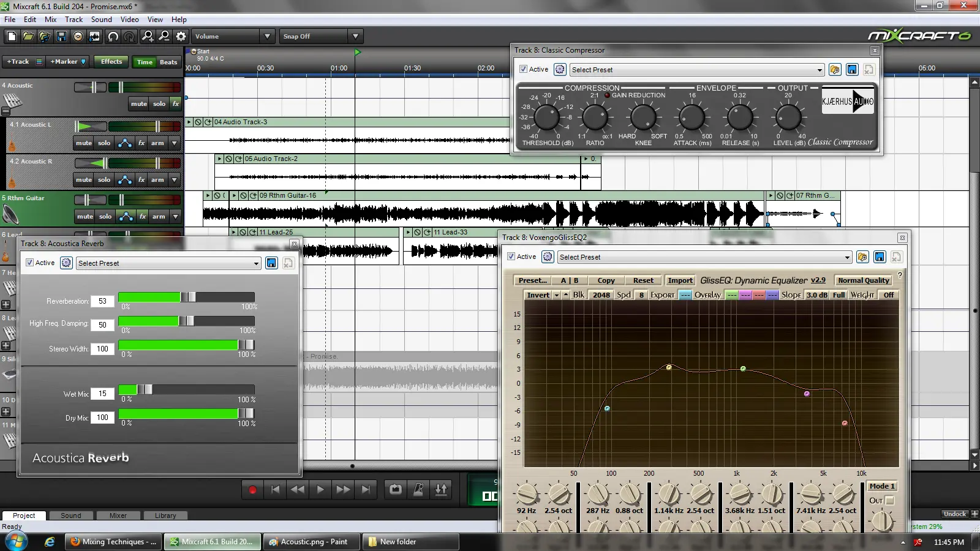The image size is (980, 551).
Task: Toggle the GlissEQ Out checkbox
Action: [x=890, y=501]
